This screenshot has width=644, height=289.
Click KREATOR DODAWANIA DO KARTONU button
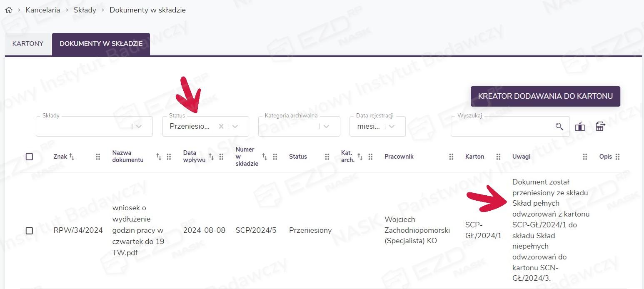pos(545,96)
